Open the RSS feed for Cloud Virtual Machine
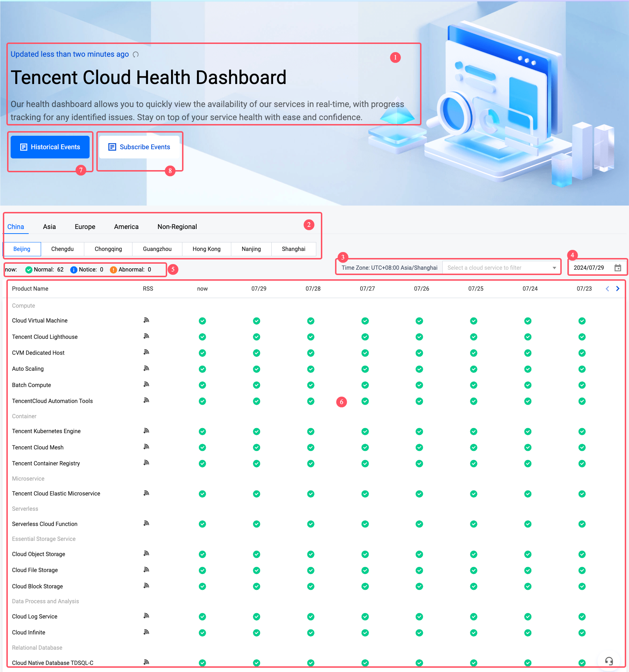The image size is (629, 672). [146, 320]
